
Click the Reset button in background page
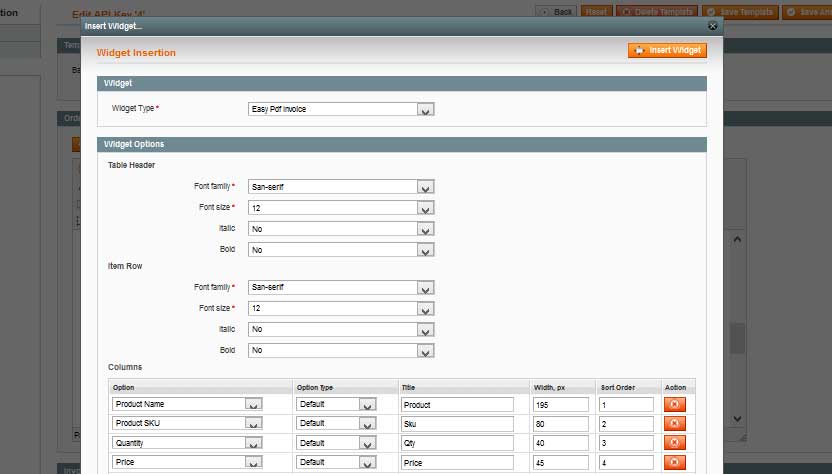(x=596, y=12)
